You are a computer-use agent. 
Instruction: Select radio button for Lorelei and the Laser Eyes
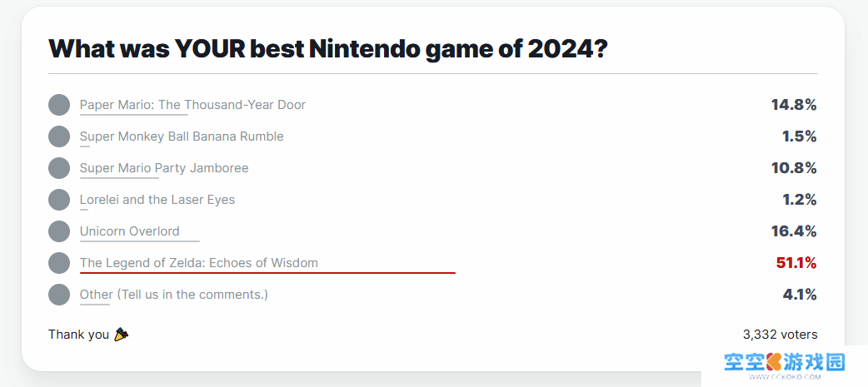click(59, 200)
